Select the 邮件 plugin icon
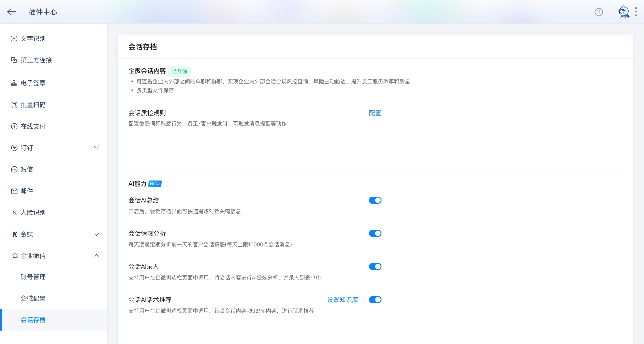The height and width of the screenshot is (344, 644). click(x=14, y=191)
